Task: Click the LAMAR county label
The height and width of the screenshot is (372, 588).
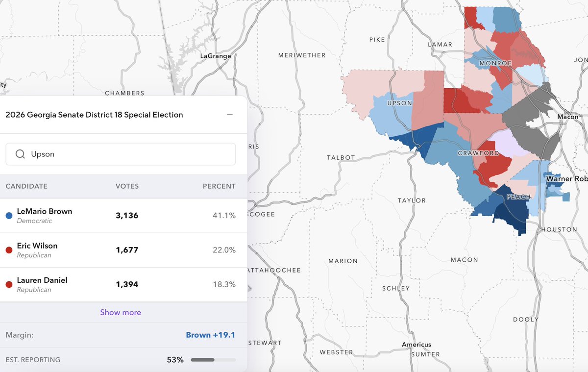Action: (x=440, y=45)
